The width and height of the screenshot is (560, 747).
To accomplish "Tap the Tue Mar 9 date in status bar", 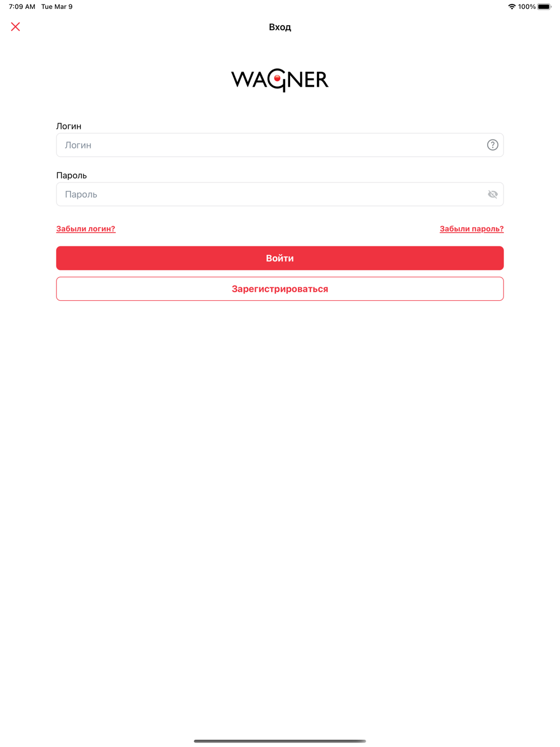I will (57, 7).
